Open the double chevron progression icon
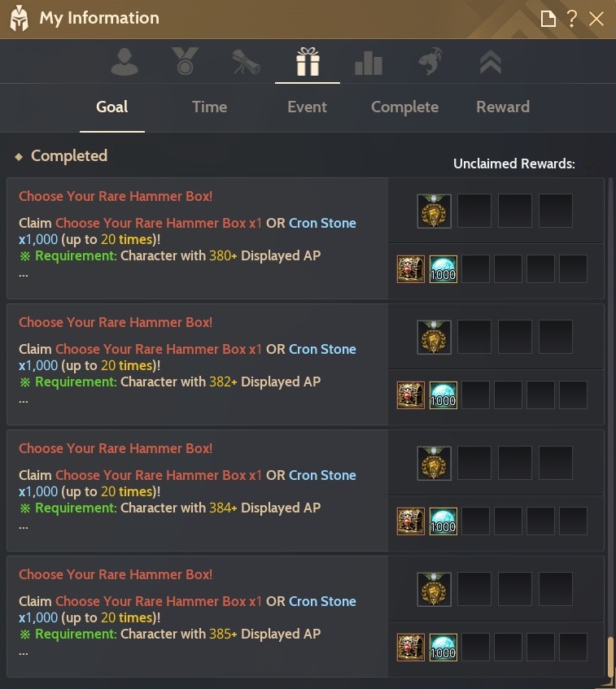The width and height of the screenshot is (616, 689). 491,62
